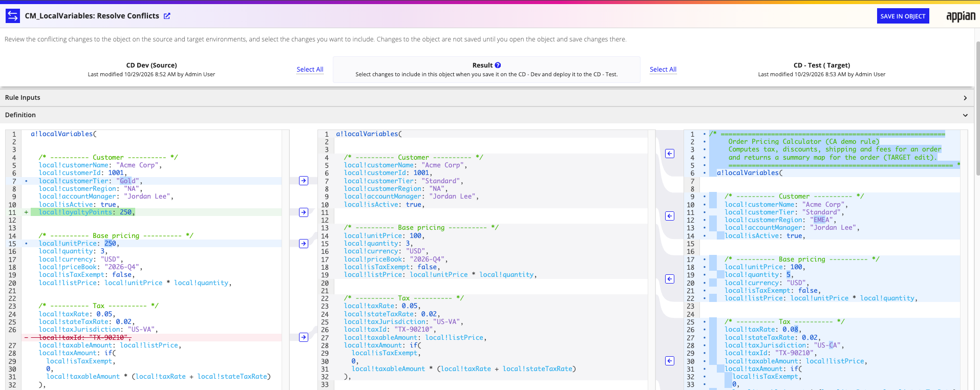This screenshot has width=980, height=390.
Task: Click target Last modified 8:53 AM text
Action: coord(822,75)
